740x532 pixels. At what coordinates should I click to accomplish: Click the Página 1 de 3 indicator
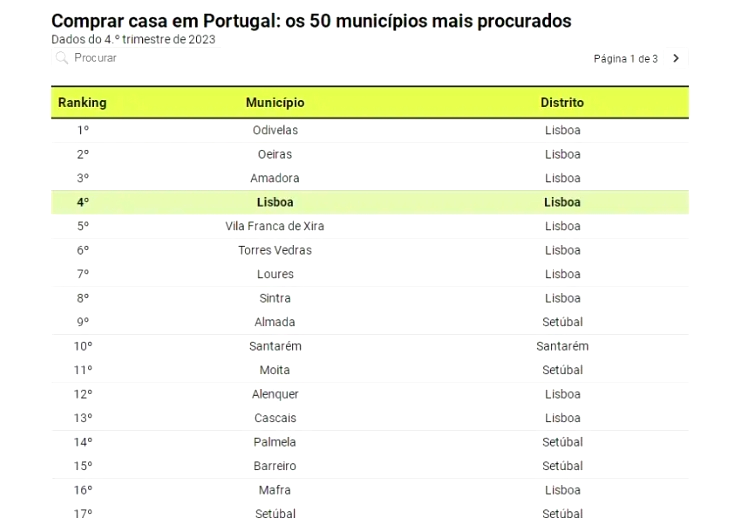[625, 59]
